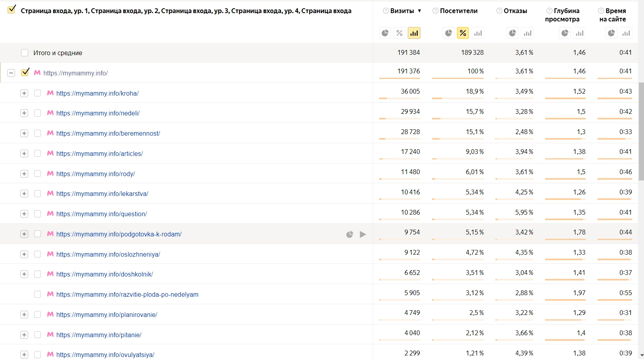Open the articles page link
Image resolution: width=644 pixels, height=359 pixels.
99,154
